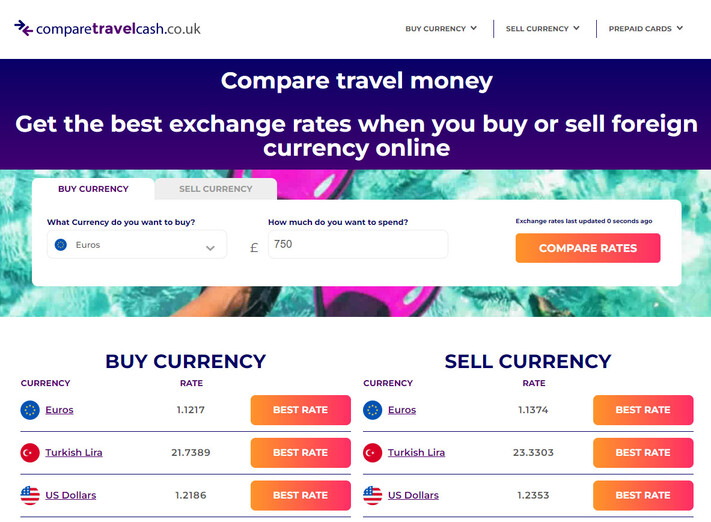The height and width of the screenshot is (522, 711).
Task: Open the Buy Currency navigation menu
Action: (441, 29)
